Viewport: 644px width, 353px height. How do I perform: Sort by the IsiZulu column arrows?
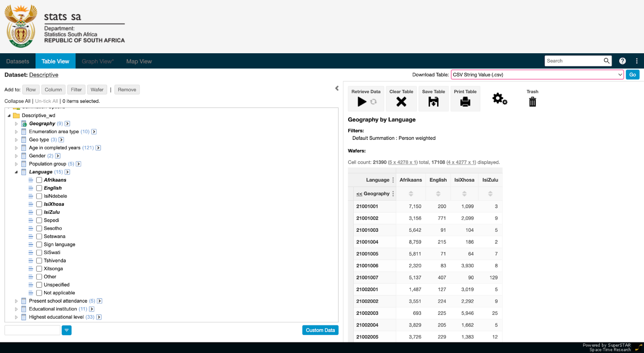(x=490, y=194)
